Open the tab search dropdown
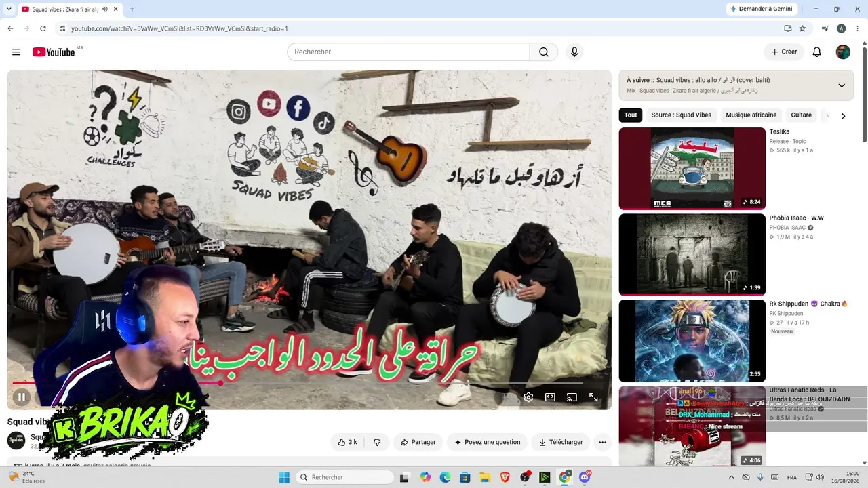 [9, 9]
